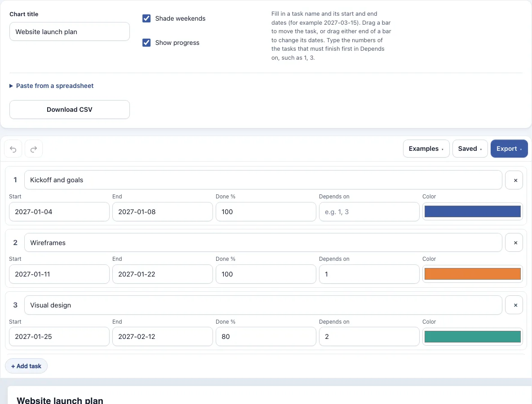Open the Examples dropdown
This screenshot has width=532, height=404.
(426, 149)
